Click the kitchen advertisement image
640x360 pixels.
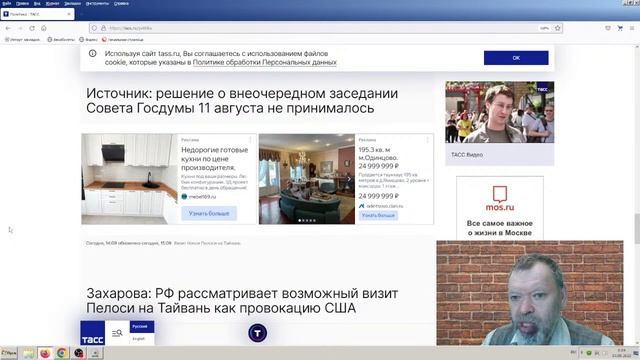click(x=129, y=179)
